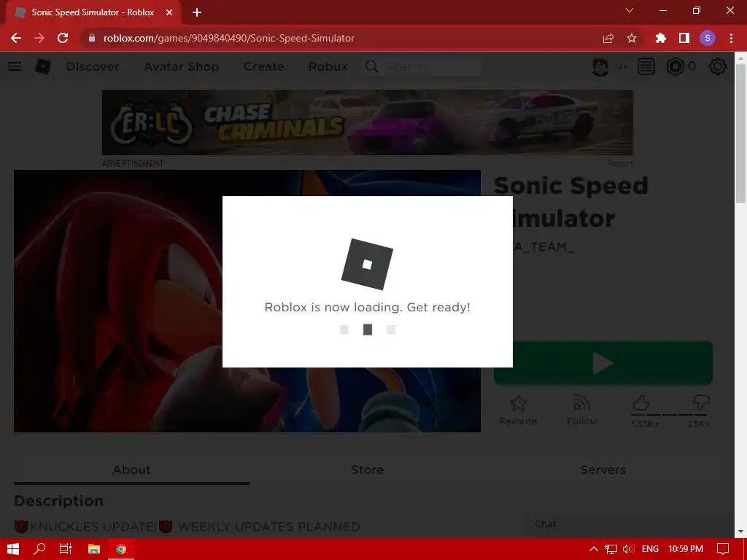Open a new browser tab
This screenshot has height=560, width=747.
coord(197,12)
